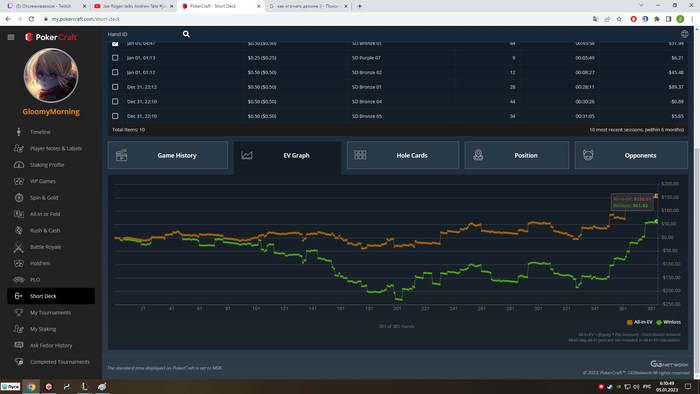
Task: Open VIP Games section
Action: 43,182
